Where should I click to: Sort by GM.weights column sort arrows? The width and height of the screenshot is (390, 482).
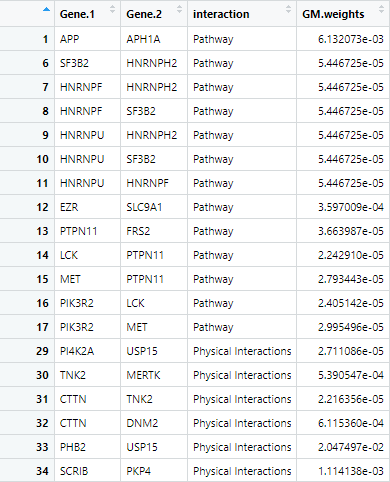tap(381, 9)
